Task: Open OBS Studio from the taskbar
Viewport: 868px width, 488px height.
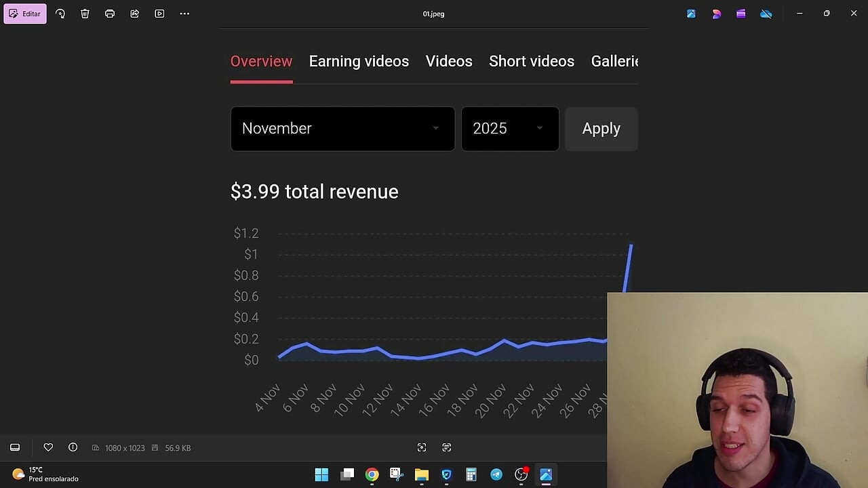Action: tap(521, 474)
